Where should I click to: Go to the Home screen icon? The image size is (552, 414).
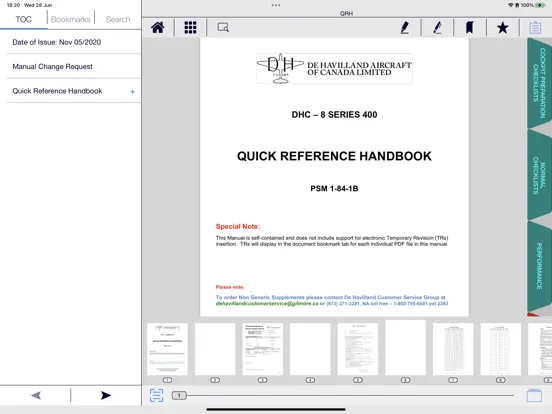tap(158, 27)
